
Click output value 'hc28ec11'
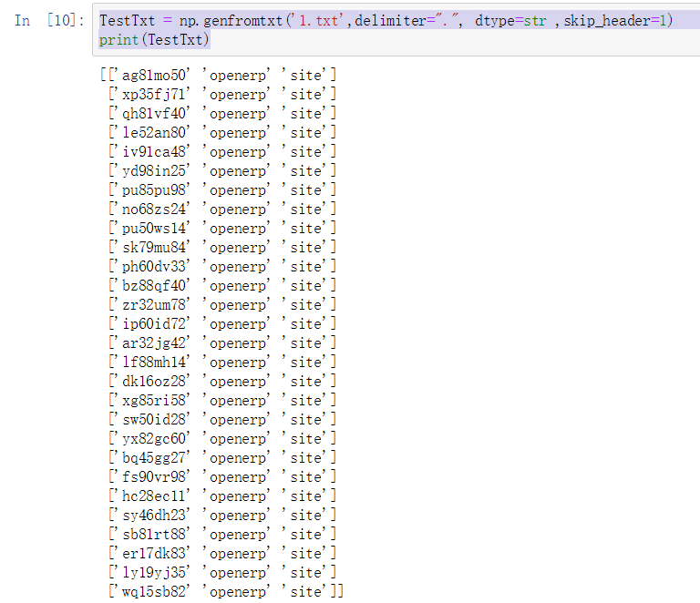pos(154,496)
